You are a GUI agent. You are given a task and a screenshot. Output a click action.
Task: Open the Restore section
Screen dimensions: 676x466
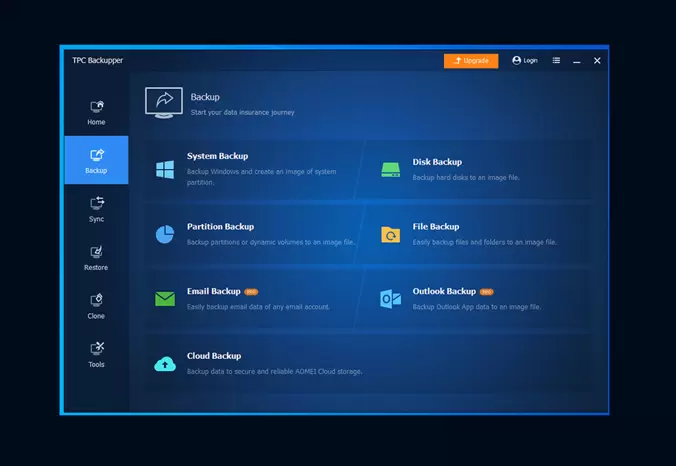(x=96, y=258)
